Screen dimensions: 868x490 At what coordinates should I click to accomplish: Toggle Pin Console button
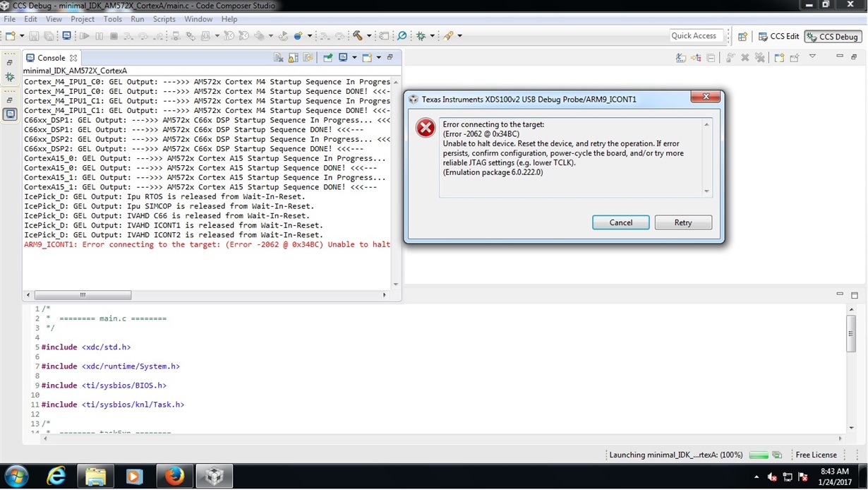tap(328, 57)
